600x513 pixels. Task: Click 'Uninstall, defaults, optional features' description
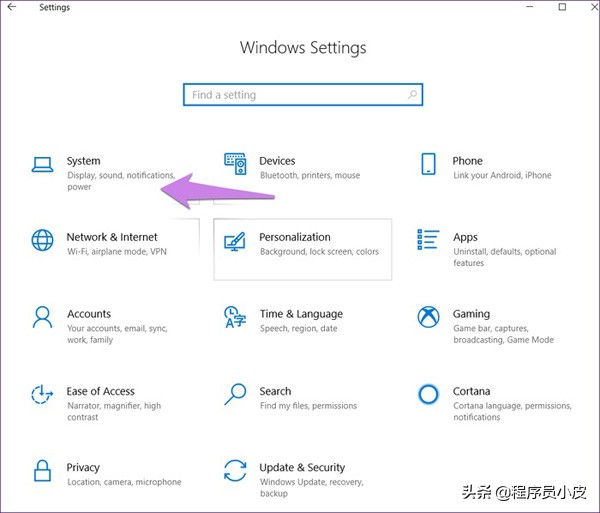coord(505,257)
